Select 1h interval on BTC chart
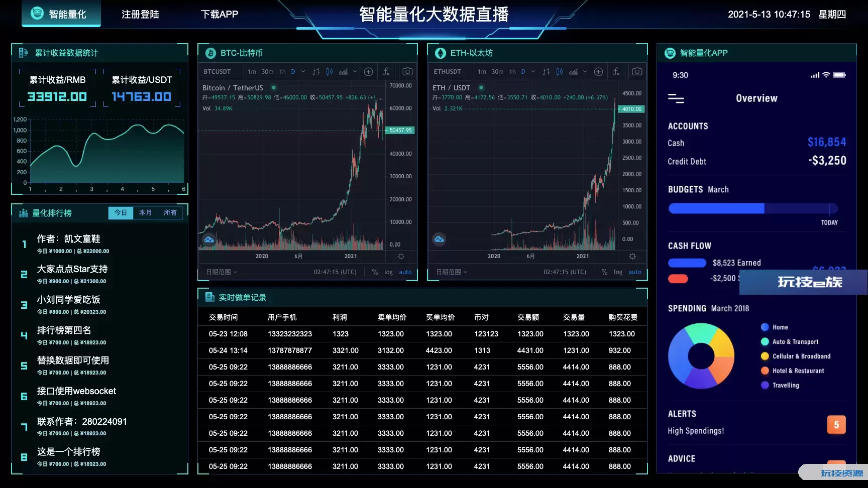868x488 pixels. 282,72
